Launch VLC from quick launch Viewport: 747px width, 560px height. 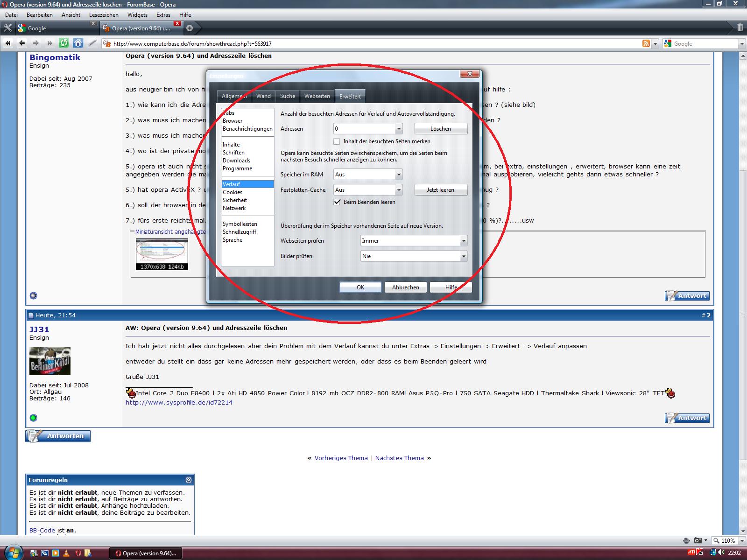[66, 553]
